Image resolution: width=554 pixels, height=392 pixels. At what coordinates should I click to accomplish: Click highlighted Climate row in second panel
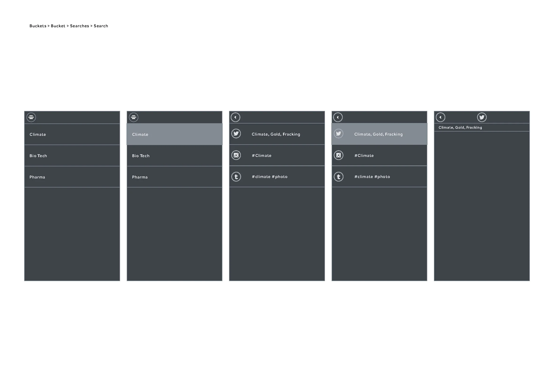coord(175,134)
